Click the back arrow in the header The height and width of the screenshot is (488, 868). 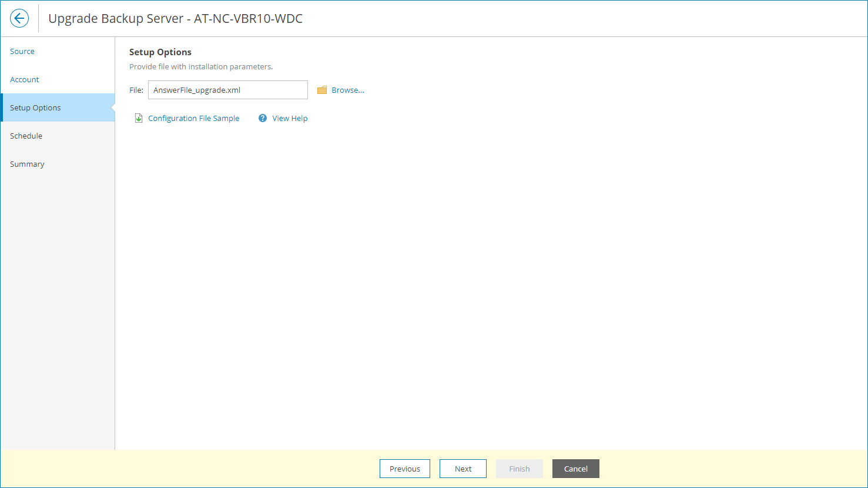[19, 18]
